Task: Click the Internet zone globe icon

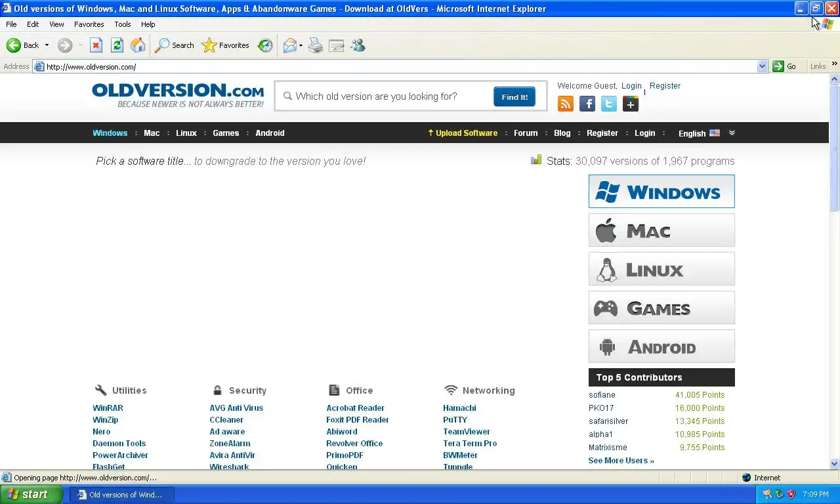Action: 746,478
